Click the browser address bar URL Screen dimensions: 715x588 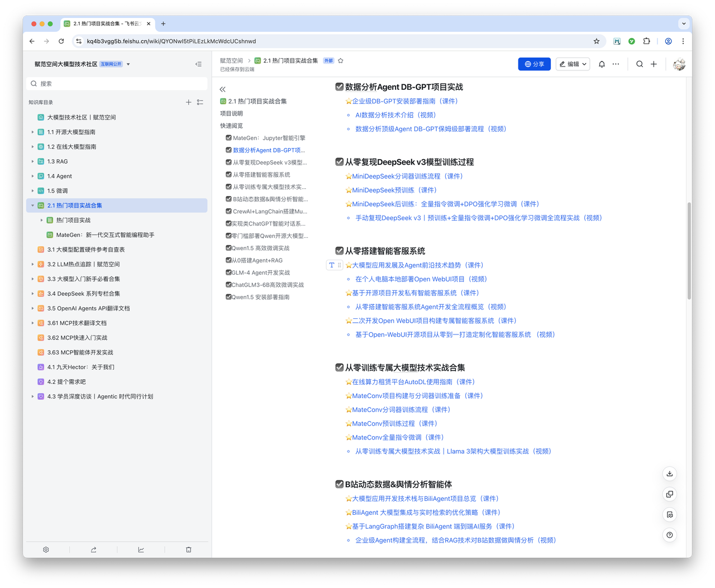[x=171, y=41]
